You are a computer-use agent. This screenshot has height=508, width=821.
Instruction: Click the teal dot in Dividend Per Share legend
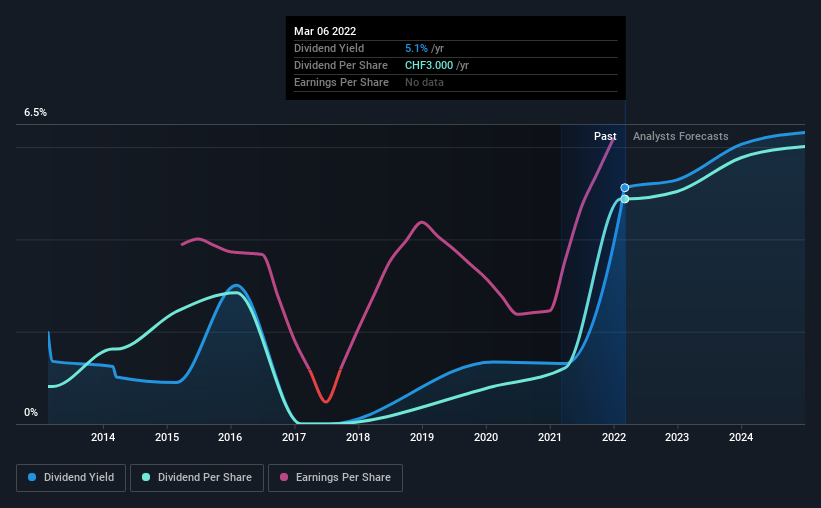[x=146, y=477]
